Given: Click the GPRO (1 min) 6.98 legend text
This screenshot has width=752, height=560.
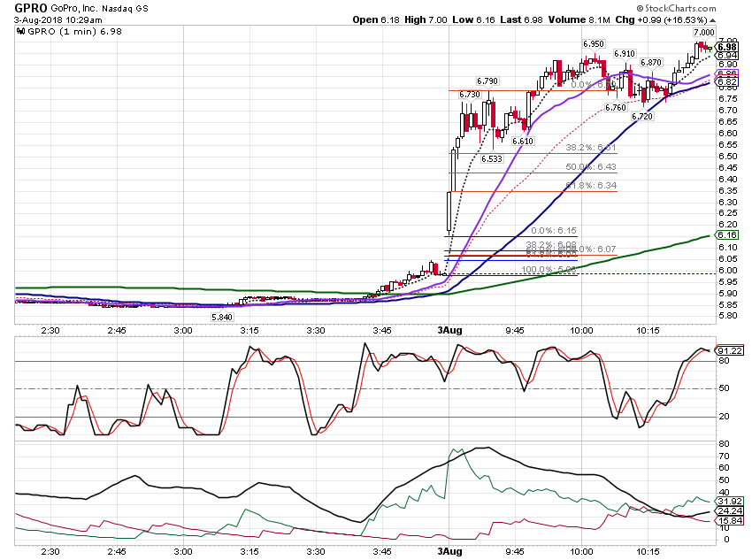Looking at the screenshot, I should 75,32.
